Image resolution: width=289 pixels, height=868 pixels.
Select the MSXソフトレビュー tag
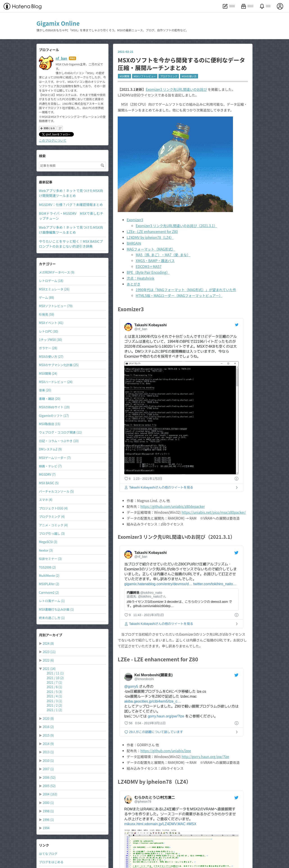[x=145, y=76]
